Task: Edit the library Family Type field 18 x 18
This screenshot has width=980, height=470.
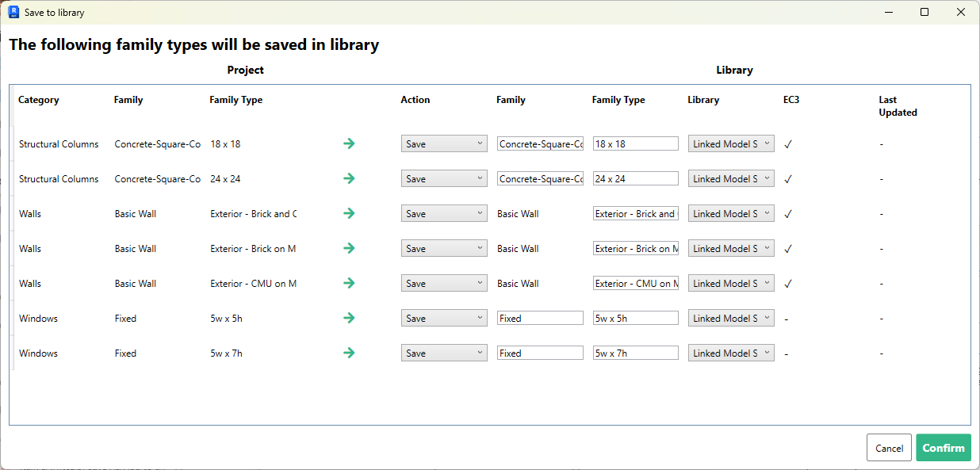Action: coord(635,143)
